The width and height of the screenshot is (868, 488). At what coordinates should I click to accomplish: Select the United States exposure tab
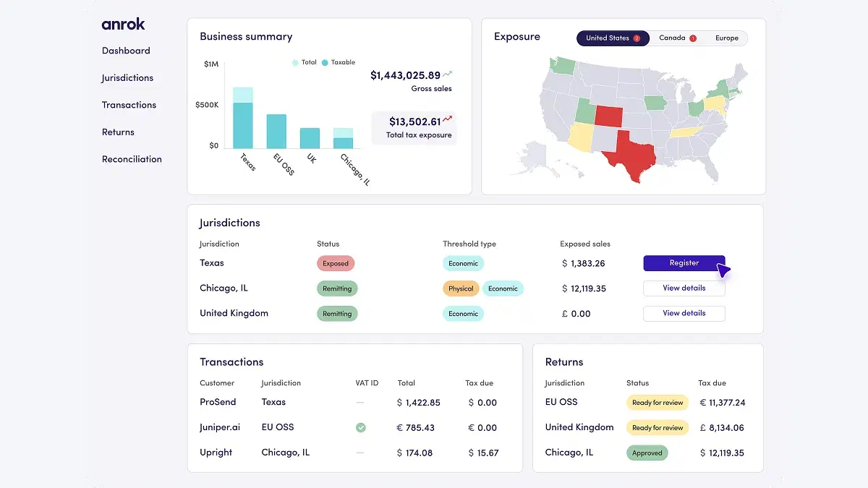tap(613, 38)
